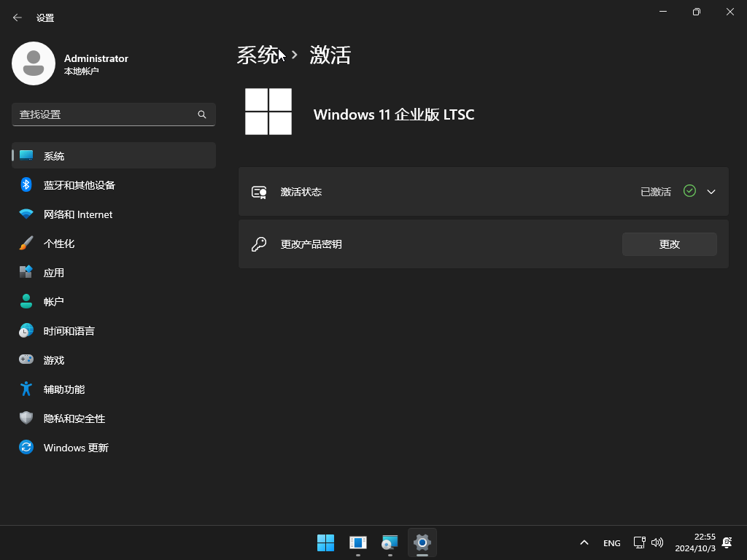Open the blue window app on taskbar
Screen dimensions: 747x560
[x=357, y=542]
